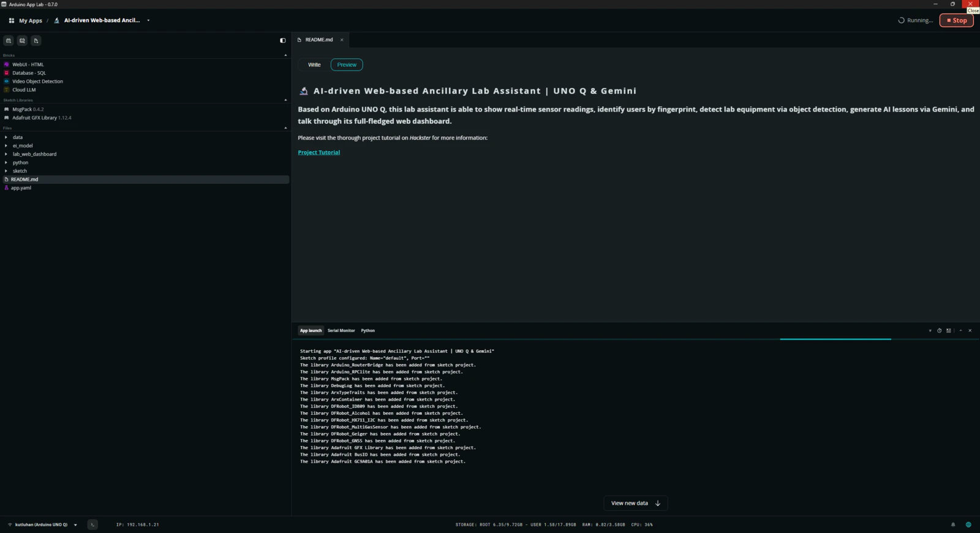
Task: Select the README.md editor tab
Action: (319, 40)
